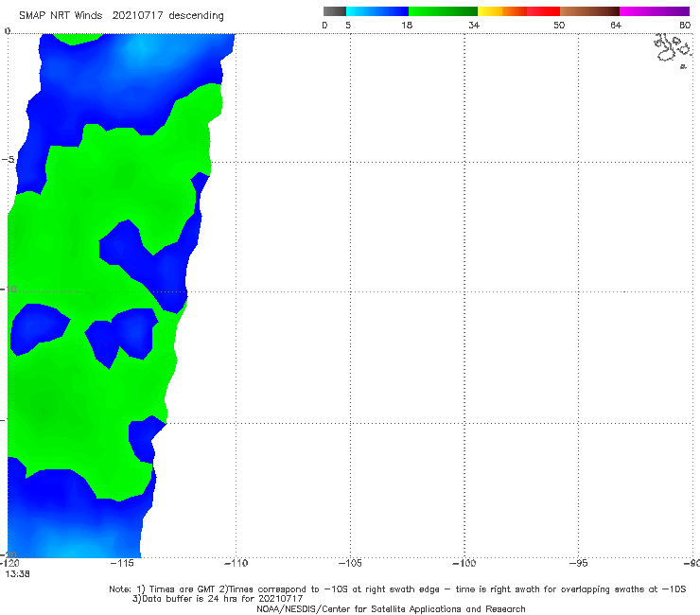Click the brown segment of the color bar
This screenshot has width=700, height=615.
pyautogui.click(x=589, y=11)
